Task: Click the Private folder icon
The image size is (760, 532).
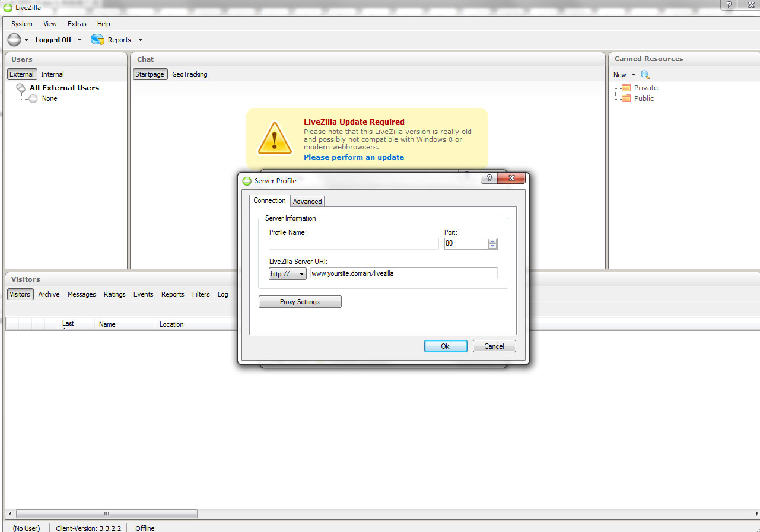Action: pyautogui.click(x=626, y=88)
